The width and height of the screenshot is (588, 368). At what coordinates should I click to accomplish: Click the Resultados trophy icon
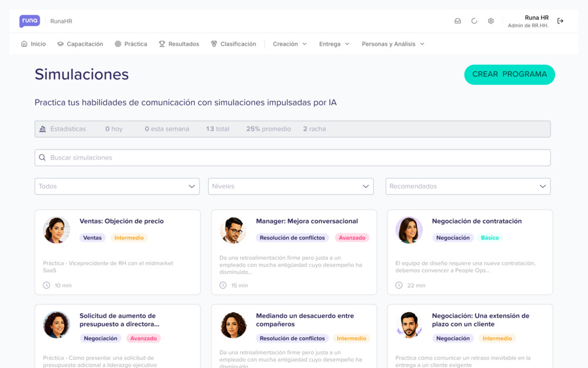(162, 44)
